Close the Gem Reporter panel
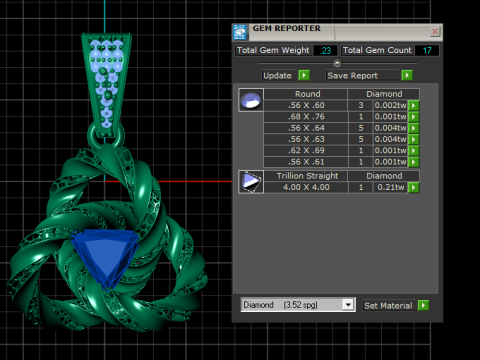This screenshot has height=360, width=480. pos(435,32)
